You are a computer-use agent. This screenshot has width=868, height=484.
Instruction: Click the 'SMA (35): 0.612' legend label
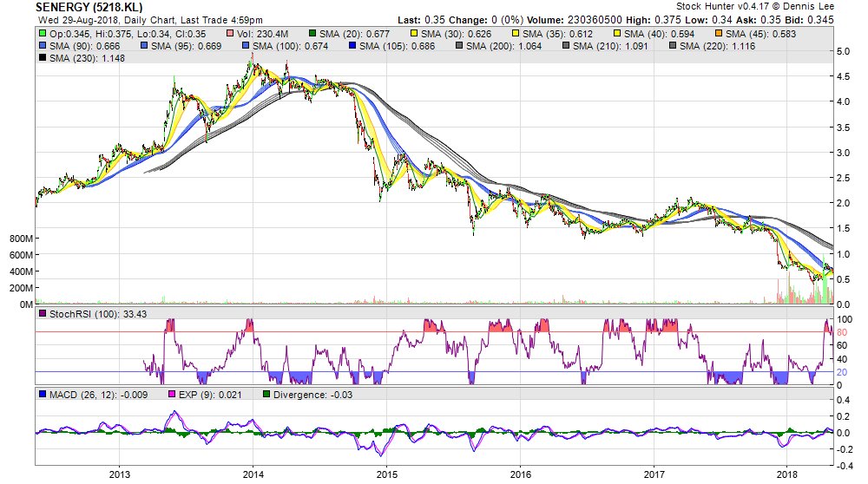pos(557,34)
